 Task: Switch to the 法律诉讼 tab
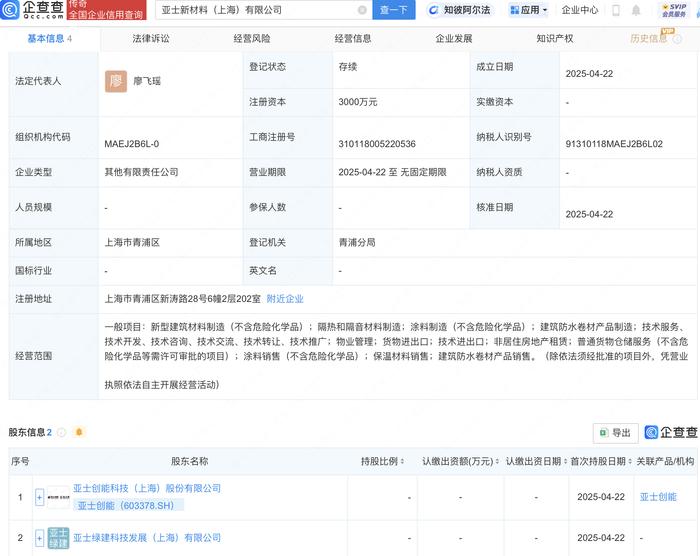pyautogui.click(x=151, y=39)
